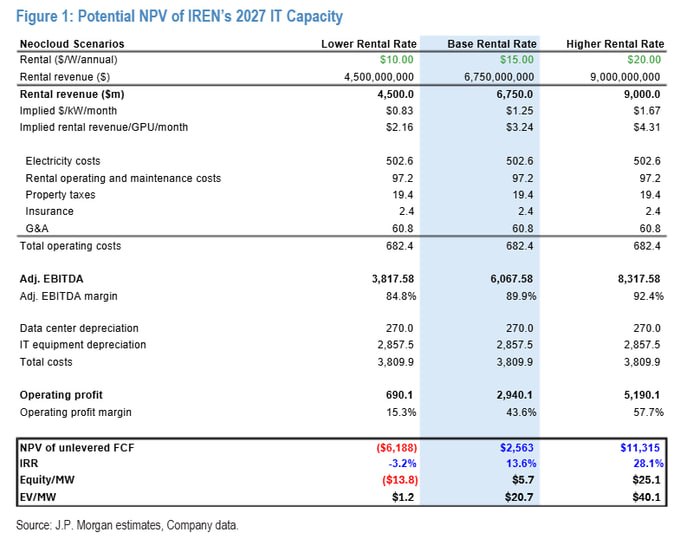Screen dimensions: 680x539
Task: Click the 'Base Rental Rate' column header
Action: click(x=492, y=44)
